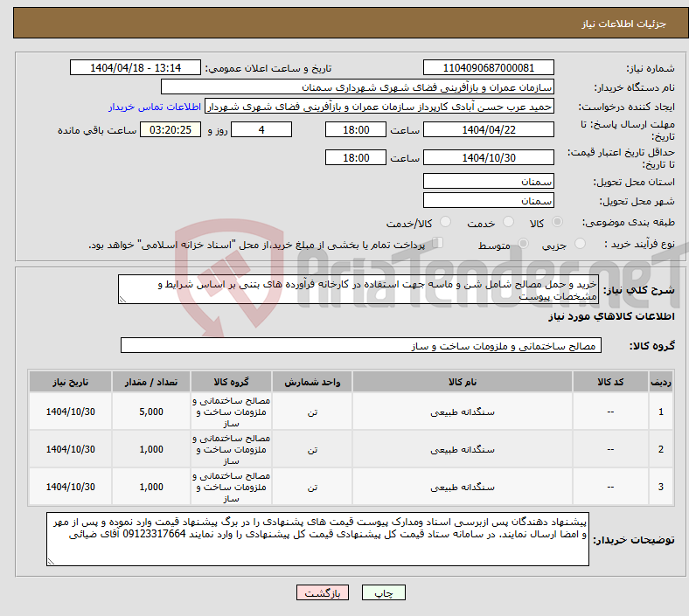Select the کالا/خدمت radio button
Image resolution: width=689 pixels, height=616 pixels.
click(x=445, y=222)
